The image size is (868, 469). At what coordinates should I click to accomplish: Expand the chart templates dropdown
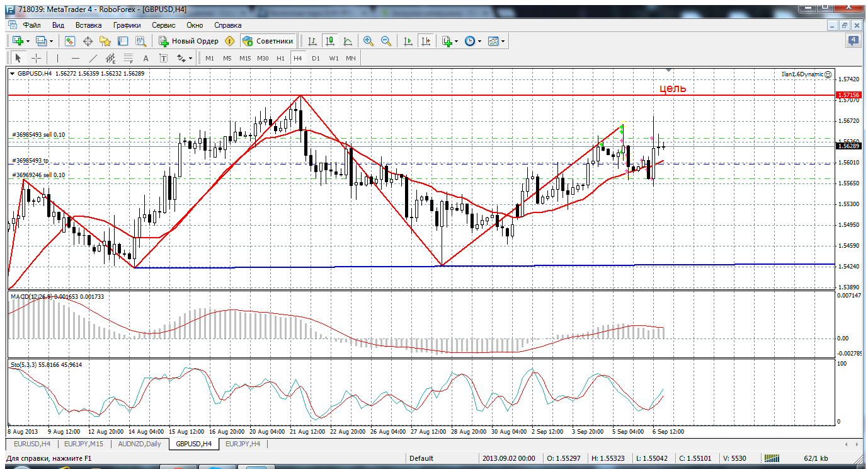pyautogui.click(x=496, y=41)
